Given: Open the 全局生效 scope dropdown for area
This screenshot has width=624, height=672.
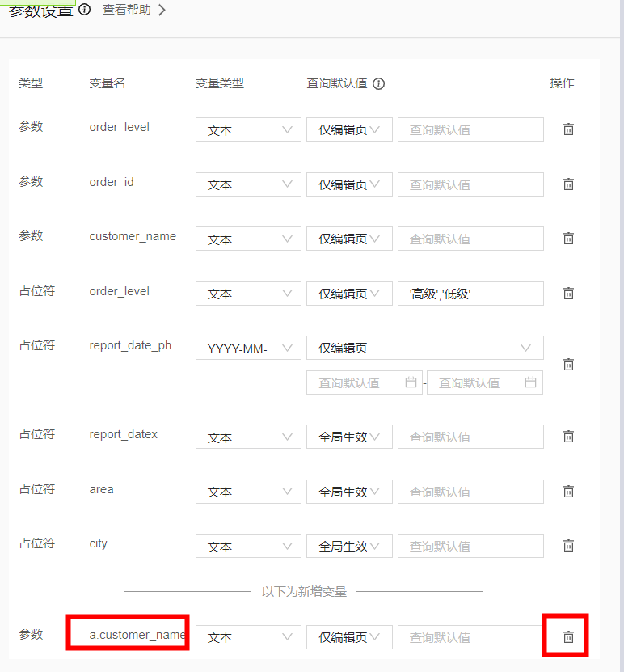Looking at the screenshot, I should (349, 492).
